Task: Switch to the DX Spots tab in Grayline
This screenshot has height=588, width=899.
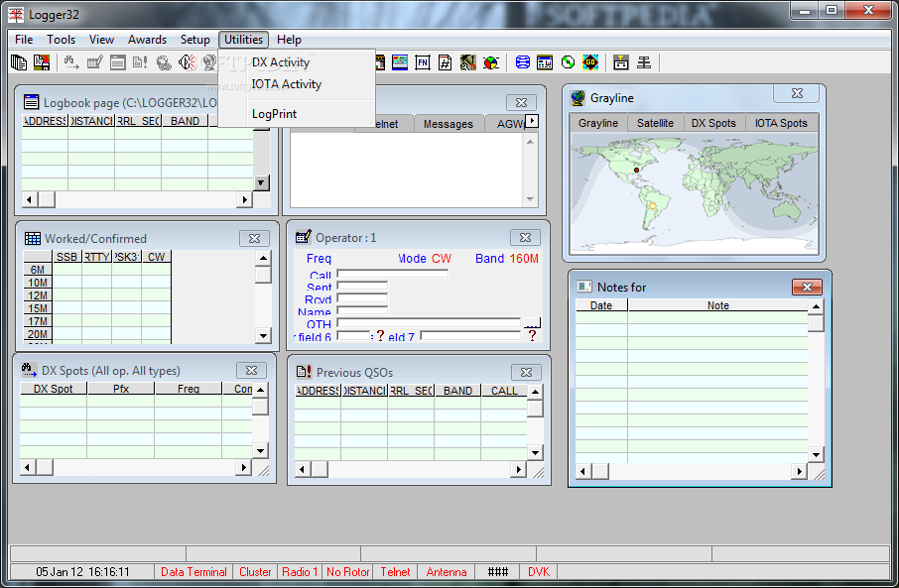Action: [713, 123]
